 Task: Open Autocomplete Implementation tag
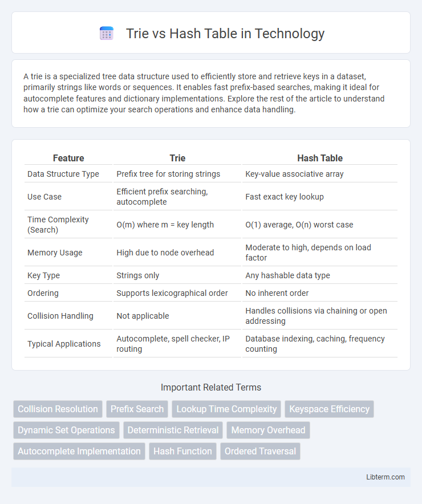point(79,451)
